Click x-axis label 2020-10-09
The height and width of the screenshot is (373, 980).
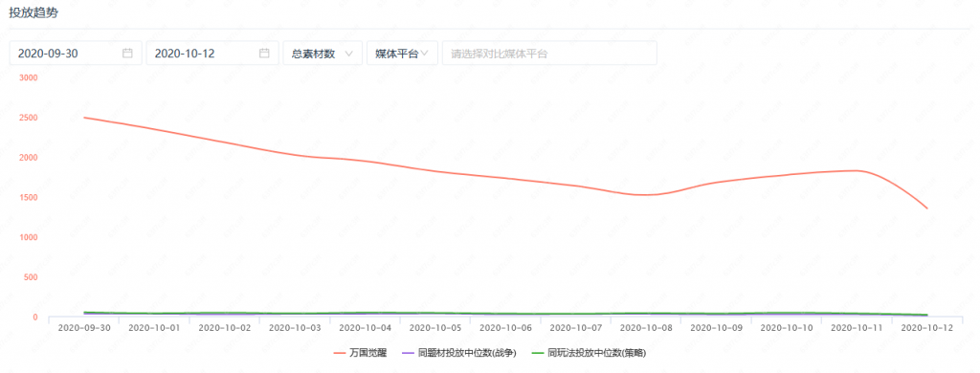coord(716,328)
